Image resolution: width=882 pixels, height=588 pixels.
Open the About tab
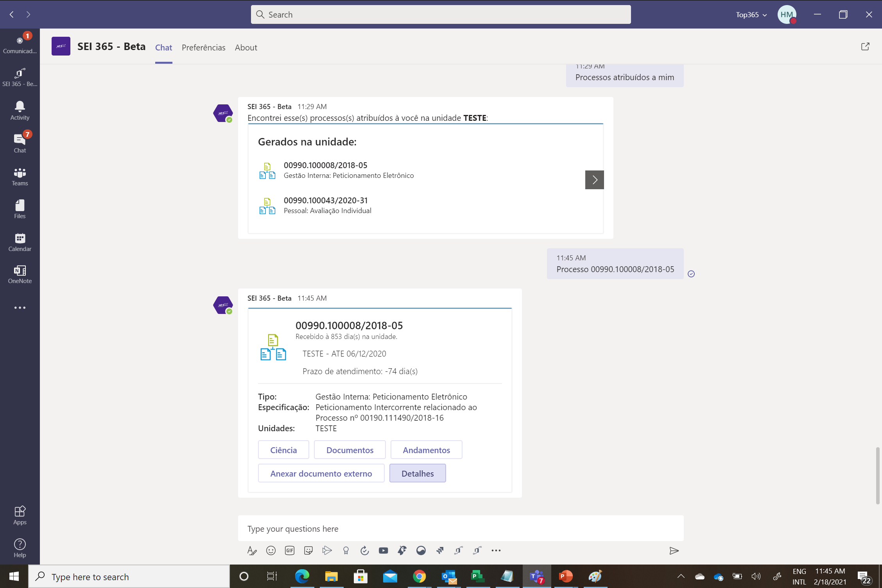point(246,48)
